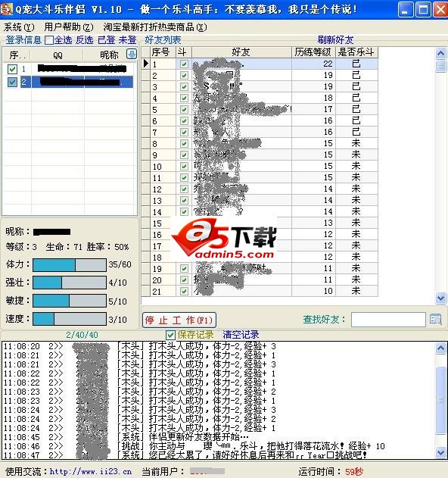Toggle 斗 checkbox for friend row 21

[x=184, y=291]
